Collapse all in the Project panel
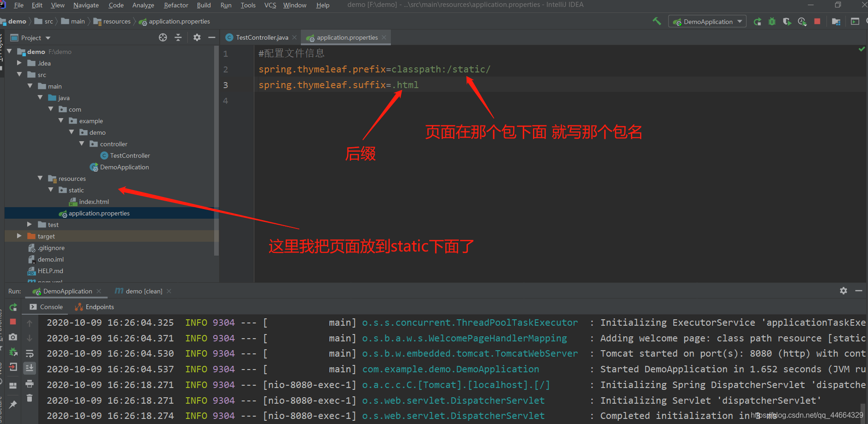This screenshot has height=424, width=868. coord(179,37)
